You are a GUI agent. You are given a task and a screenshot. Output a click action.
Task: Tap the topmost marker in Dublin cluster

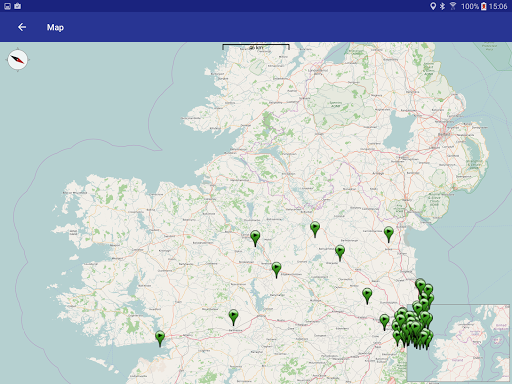tap(420, 286)
